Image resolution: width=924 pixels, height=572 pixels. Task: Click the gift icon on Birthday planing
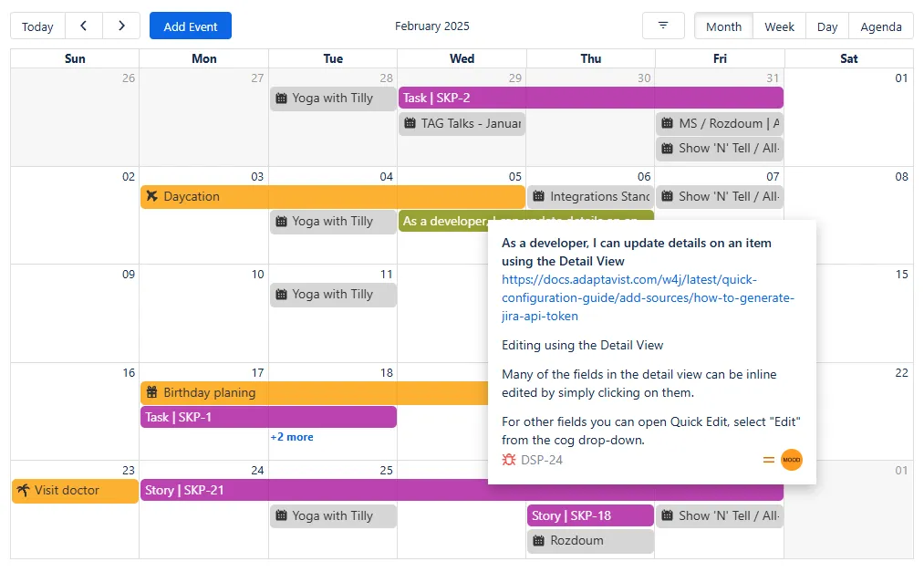pos(152,392)
